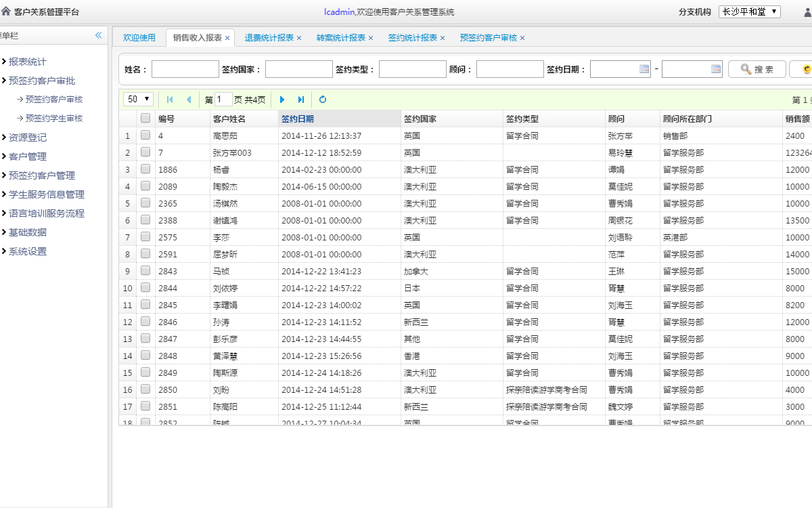This screenshot has height=508, width=812.
Task: Check the row for 高思茹
Action: tap(145, 135)
